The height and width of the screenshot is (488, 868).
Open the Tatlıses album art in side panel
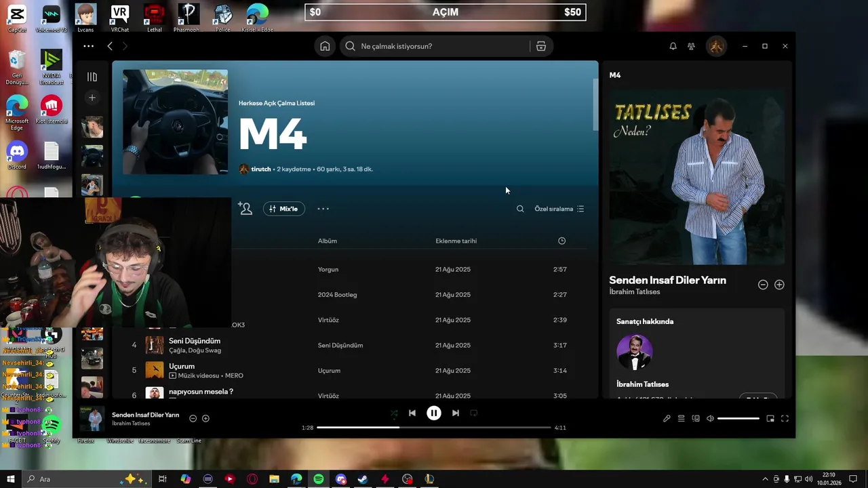697,177
